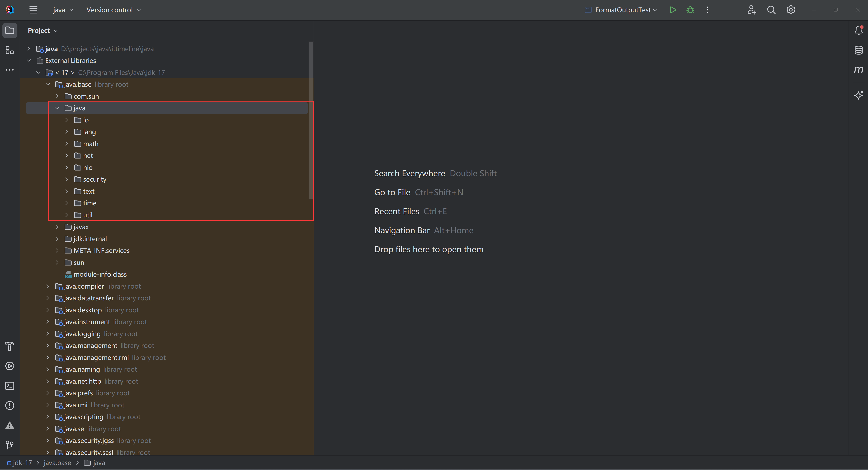Expand java.security.jgss library root
868x470 pixels.
[x=47, y=441]
